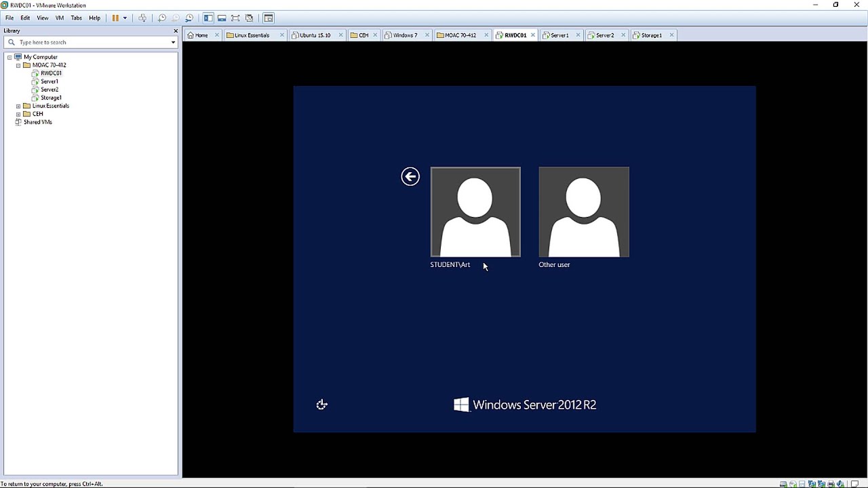Select Server1 in the library tree

(x=50, y=81)
